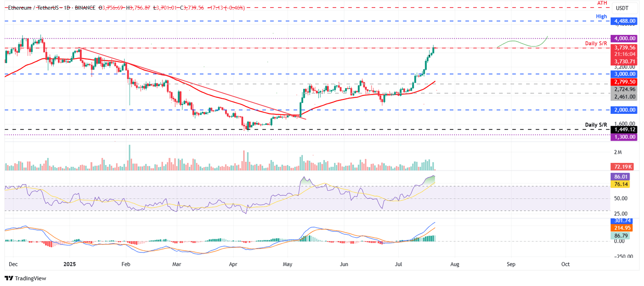Viewport: 644px width, 286px height.
Task: Click the 'BINANCE' exchange label
Action: [x=84, y=7]
